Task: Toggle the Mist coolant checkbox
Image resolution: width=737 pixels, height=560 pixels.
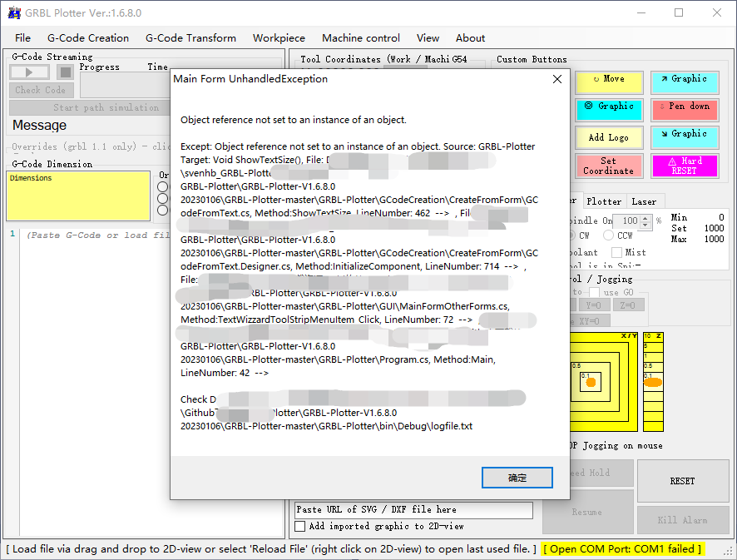Action: pos(616,252)
